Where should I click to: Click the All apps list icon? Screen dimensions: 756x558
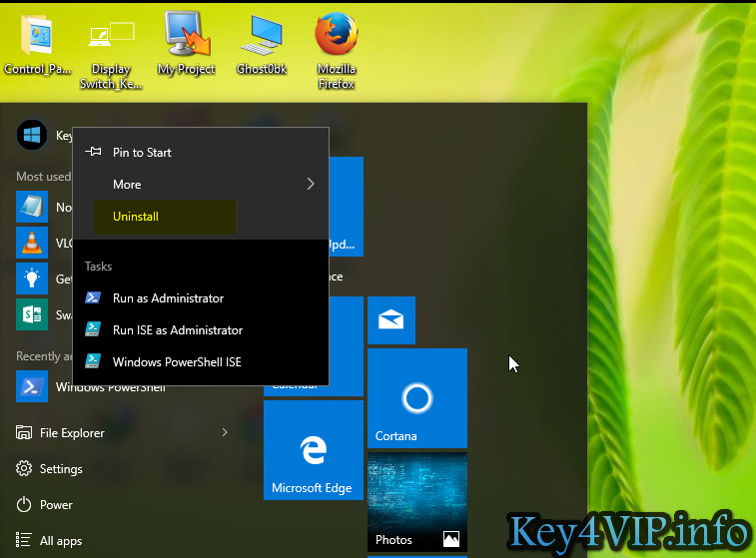[x=24, y=540]
